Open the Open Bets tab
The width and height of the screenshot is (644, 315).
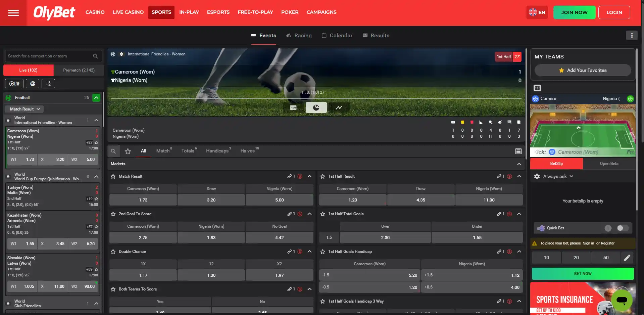609,164
